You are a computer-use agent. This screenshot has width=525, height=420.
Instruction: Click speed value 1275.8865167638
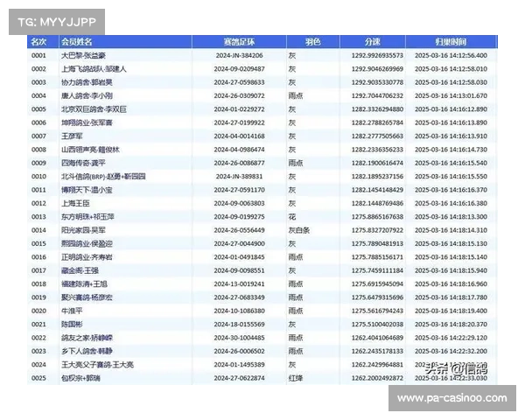pos(377,217)
